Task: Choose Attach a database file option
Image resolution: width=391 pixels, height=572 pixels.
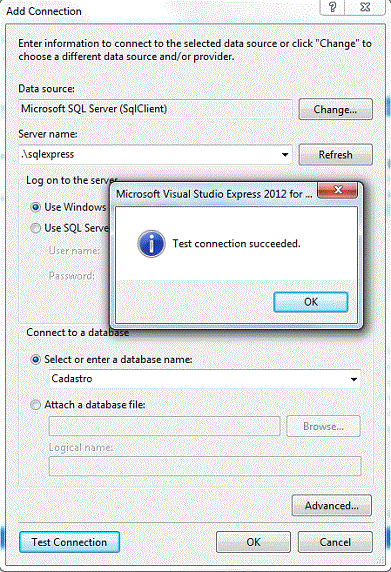Action: point(35,405)
